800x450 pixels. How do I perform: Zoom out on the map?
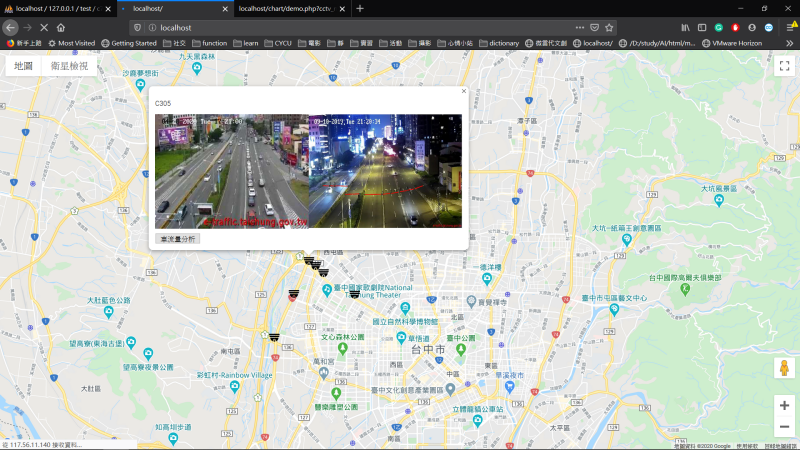pyautogui.click(x=784, y=427)
